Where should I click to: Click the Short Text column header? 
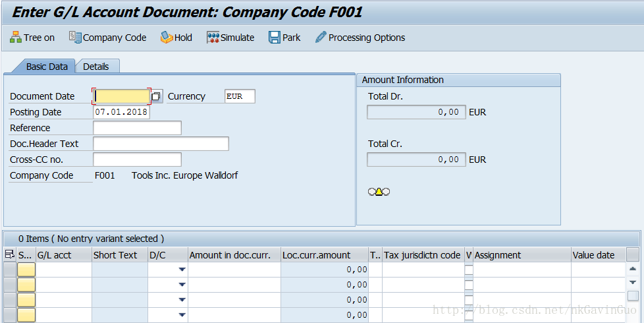click(120, 255)
